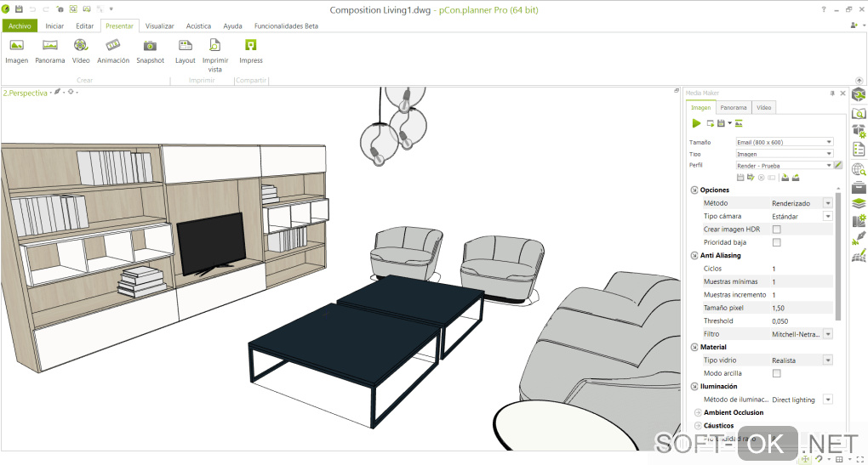Screen dimensions: 868x465
Task: Switch to Vídeo tab in Media Maker
Action: tap(764, 107)
